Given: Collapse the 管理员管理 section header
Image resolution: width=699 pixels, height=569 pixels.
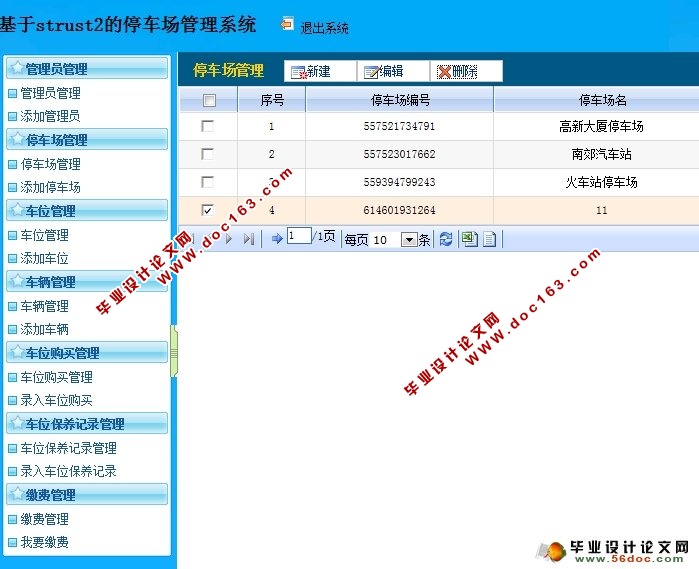Looking at the screenshot, I should click(x=87, y=68).
